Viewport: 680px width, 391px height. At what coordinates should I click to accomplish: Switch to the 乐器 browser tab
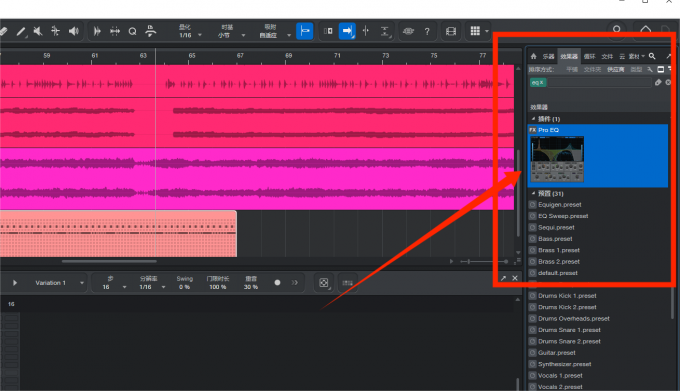click(x=549, y=56)
